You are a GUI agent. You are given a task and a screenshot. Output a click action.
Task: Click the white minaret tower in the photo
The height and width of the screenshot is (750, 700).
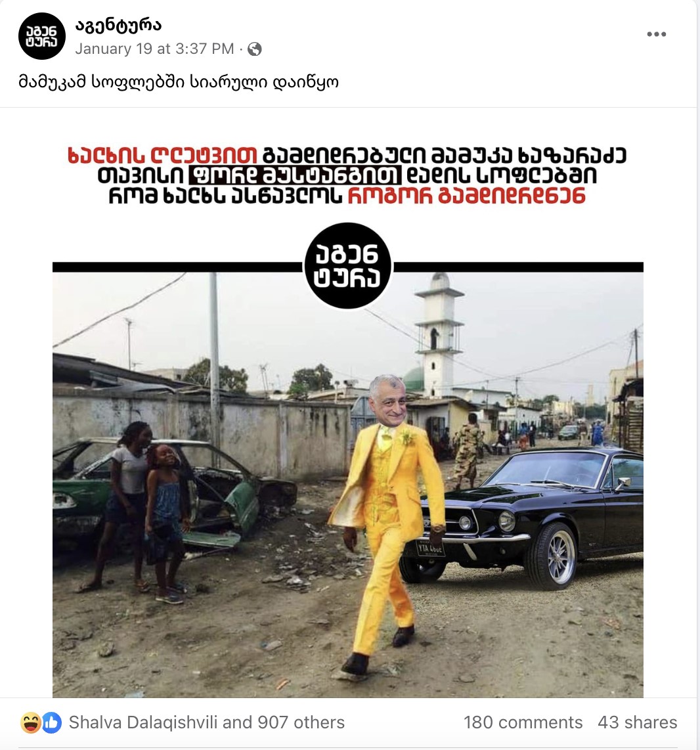coord(439,335)
